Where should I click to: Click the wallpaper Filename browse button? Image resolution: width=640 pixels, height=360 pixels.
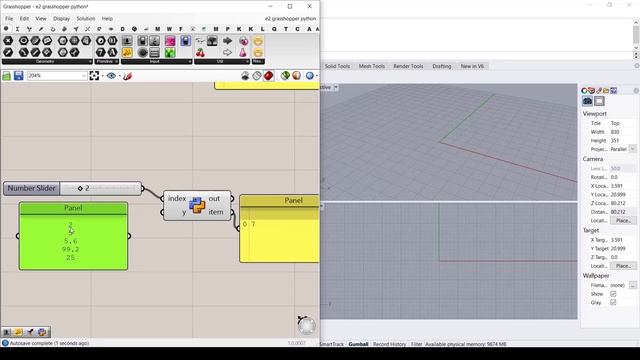click(633, 285)
